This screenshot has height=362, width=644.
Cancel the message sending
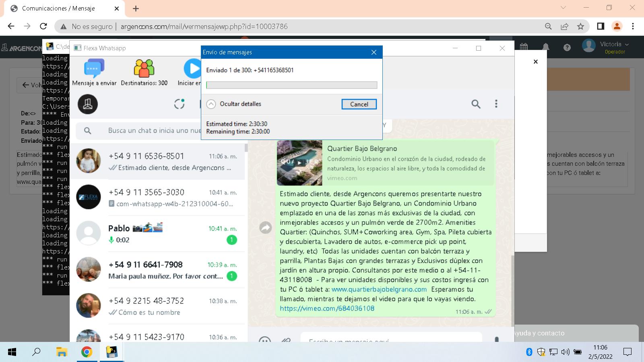(359, 104)
